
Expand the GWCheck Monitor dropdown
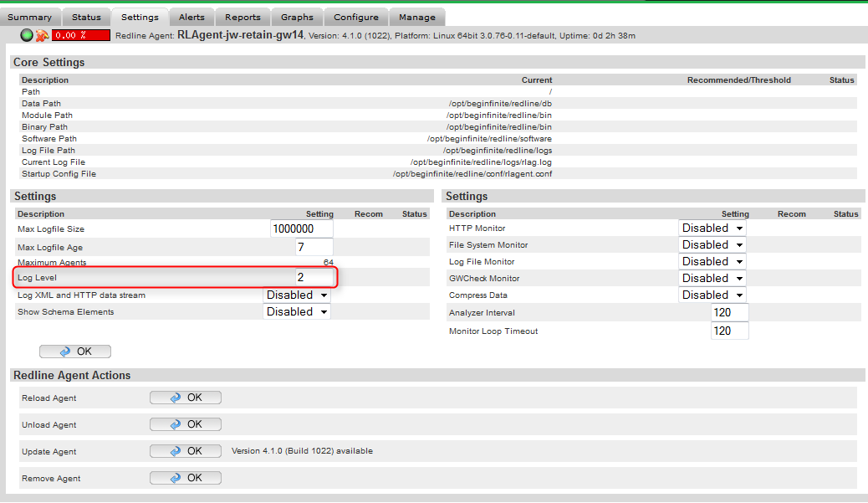click(712, 278)
